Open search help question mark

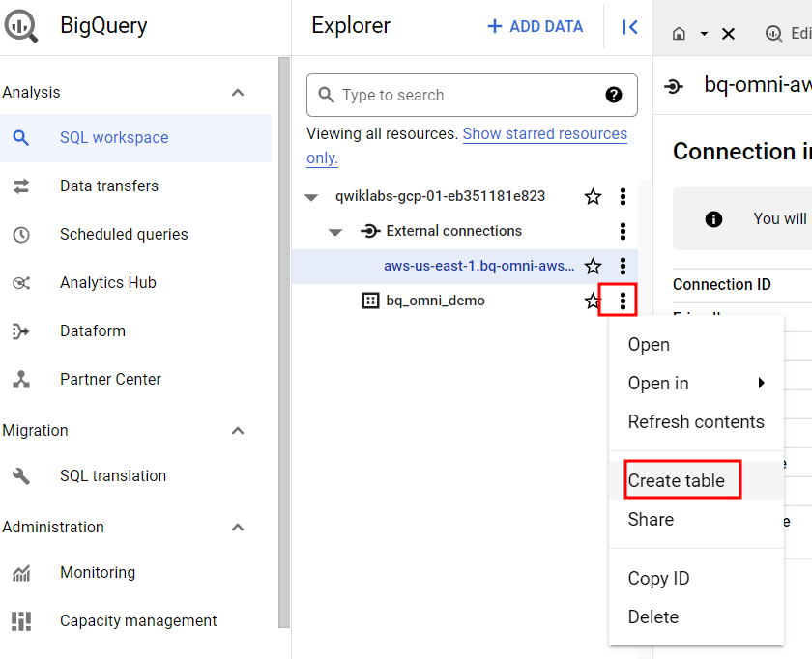(x=614, y=96)
